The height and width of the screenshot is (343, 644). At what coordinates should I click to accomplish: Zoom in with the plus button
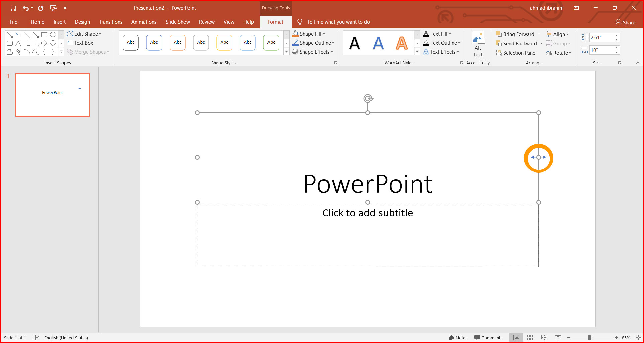(x=616, y=338)
